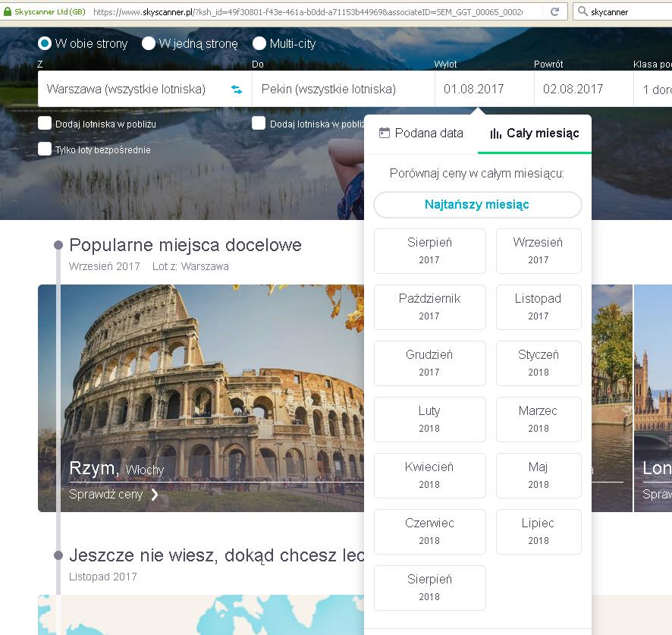672x635 pixels.
Task: Click Listopad 2017 subtitle text
Action: point(103,577)
